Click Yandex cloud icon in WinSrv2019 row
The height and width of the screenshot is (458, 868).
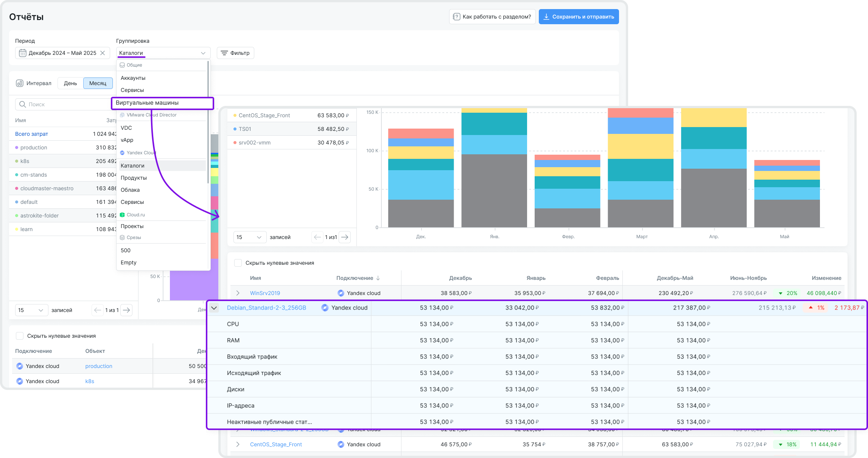341,293
